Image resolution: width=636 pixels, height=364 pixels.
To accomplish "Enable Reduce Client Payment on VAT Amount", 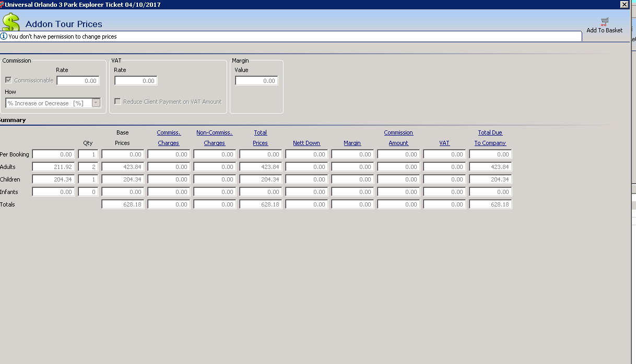I will [118, 102].
